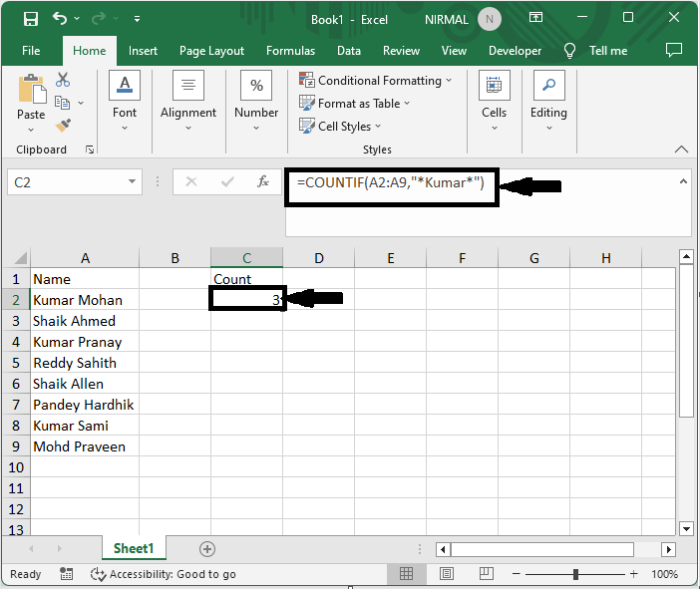Select row 5 header
Screen dimensions: 700x589
(16, 363)
